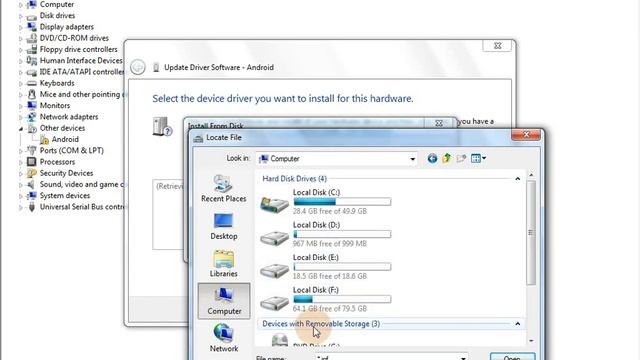Click Android device icon with warning in tree
Screen dimensions: 640x360
44,140
